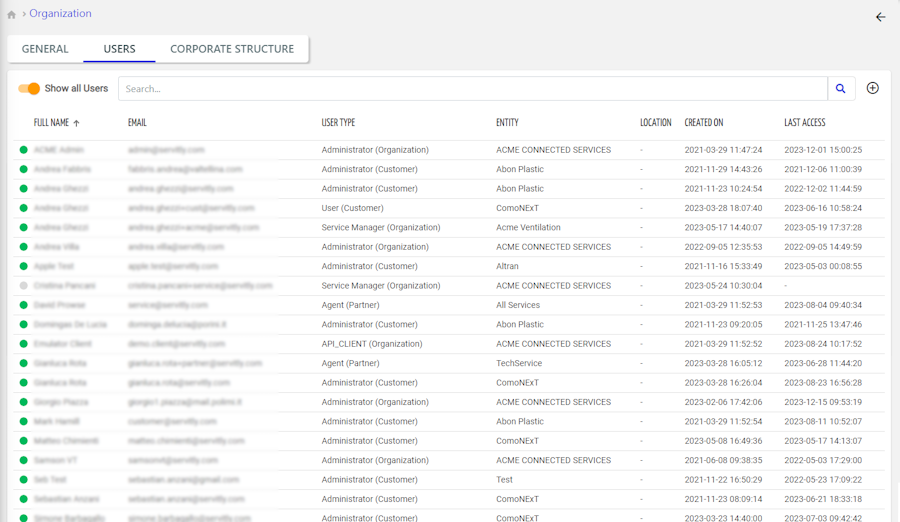This screenshot has width=900, height=522.
Task: Switch to the General tab
Action: (45, 49)
